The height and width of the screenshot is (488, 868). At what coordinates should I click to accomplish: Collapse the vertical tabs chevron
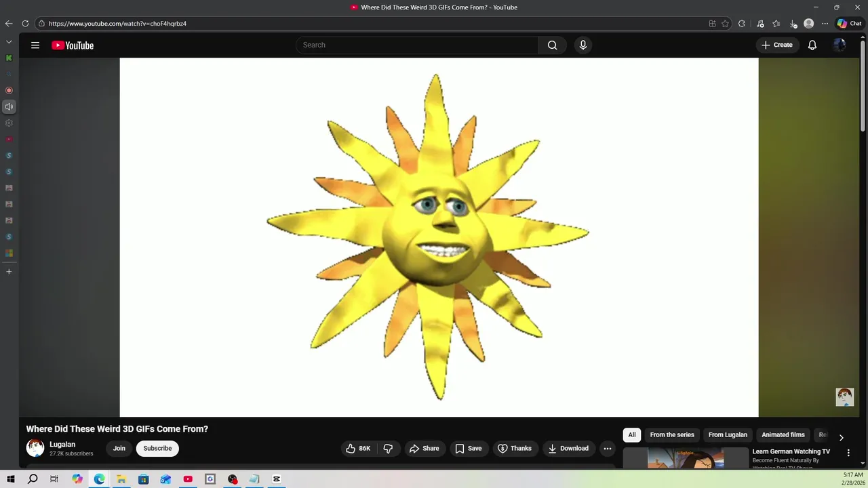coord(9,42)
